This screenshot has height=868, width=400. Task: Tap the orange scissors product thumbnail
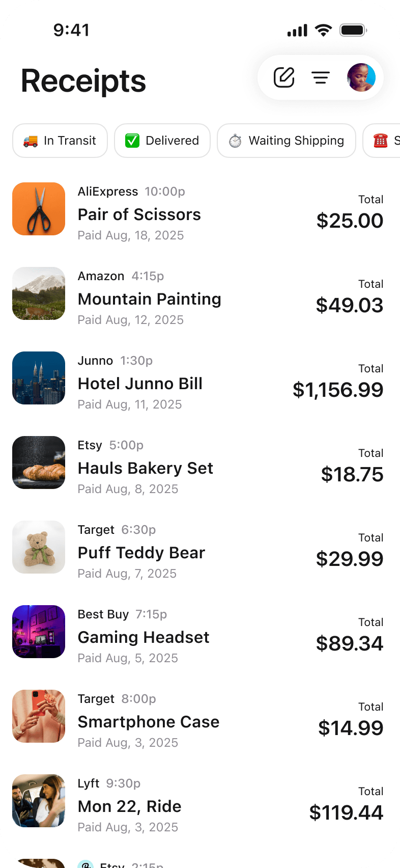pos(39,209)
